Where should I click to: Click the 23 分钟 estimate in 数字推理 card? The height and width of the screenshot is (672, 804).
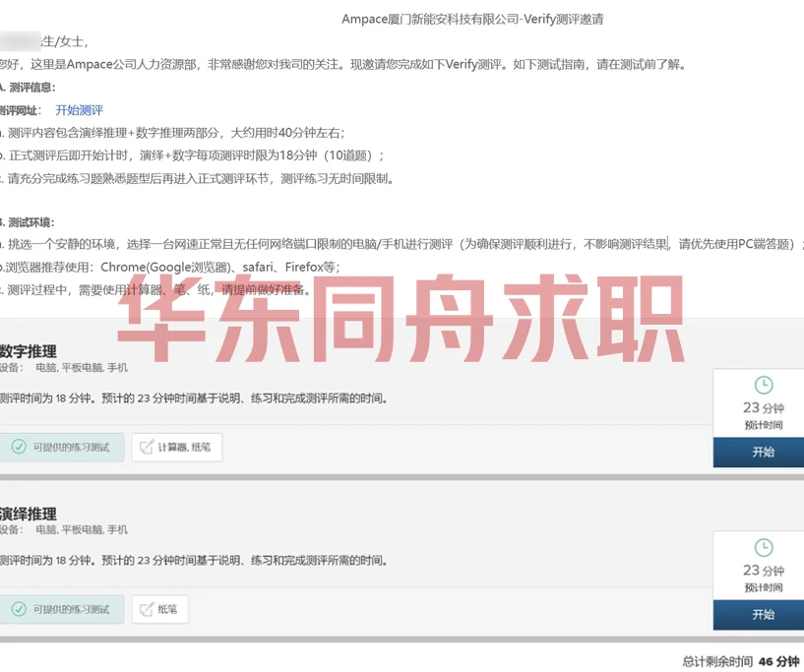pos(764,408)
